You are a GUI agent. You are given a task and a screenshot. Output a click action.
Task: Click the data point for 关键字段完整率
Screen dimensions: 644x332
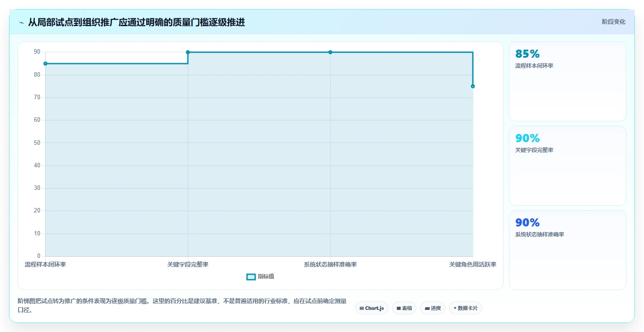[188, 52]
